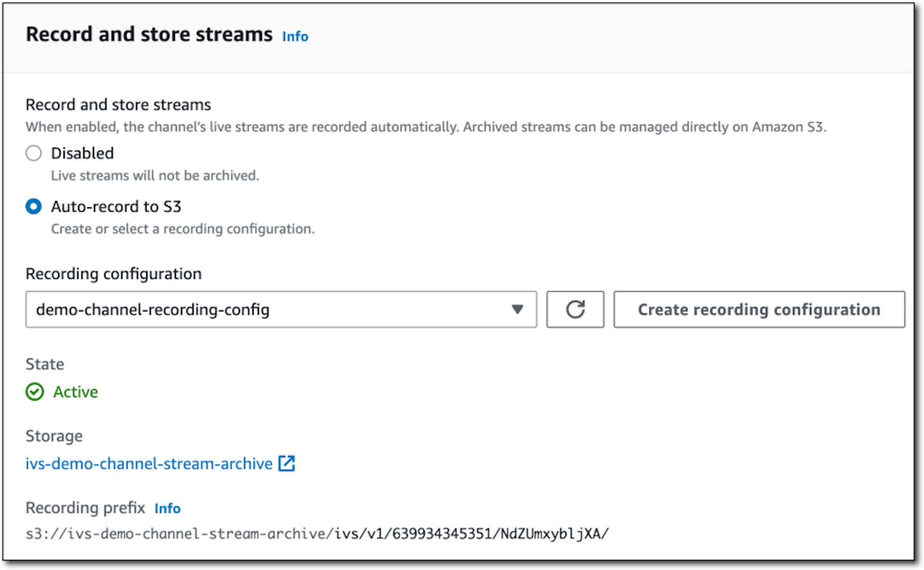Click the Auto-record to S3 option label
The image size is (924, 570).
coord(116,207)
